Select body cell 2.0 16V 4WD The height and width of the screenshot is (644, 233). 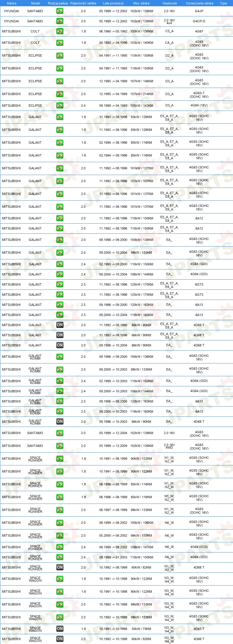pos(169,446)
